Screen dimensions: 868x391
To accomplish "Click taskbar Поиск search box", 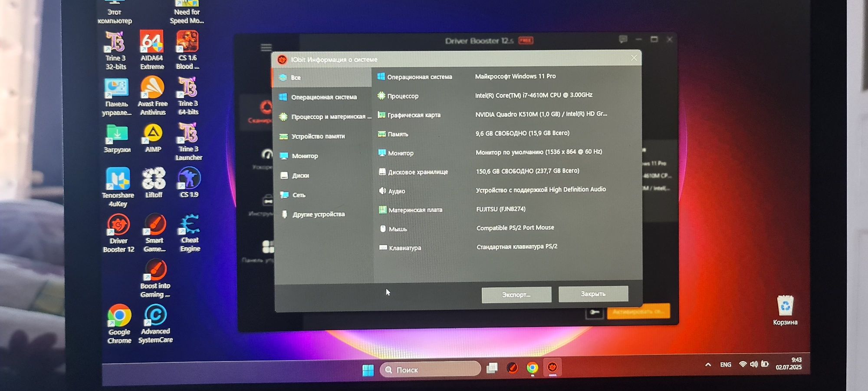I will click(x=431, y=369).
